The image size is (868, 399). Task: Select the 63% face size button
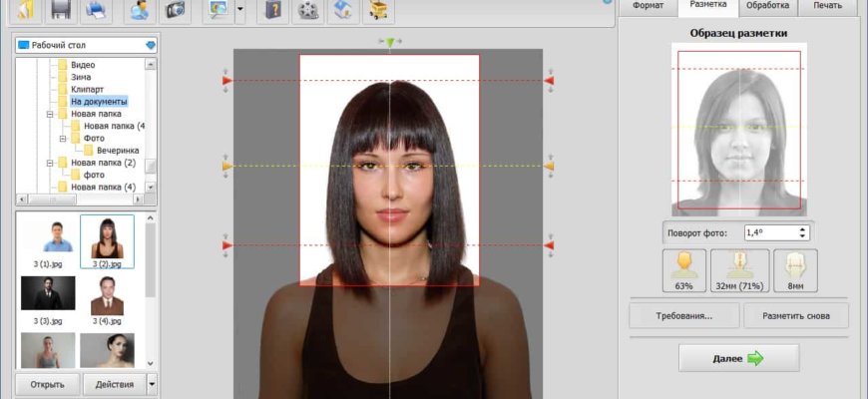(x=683, y=270)
